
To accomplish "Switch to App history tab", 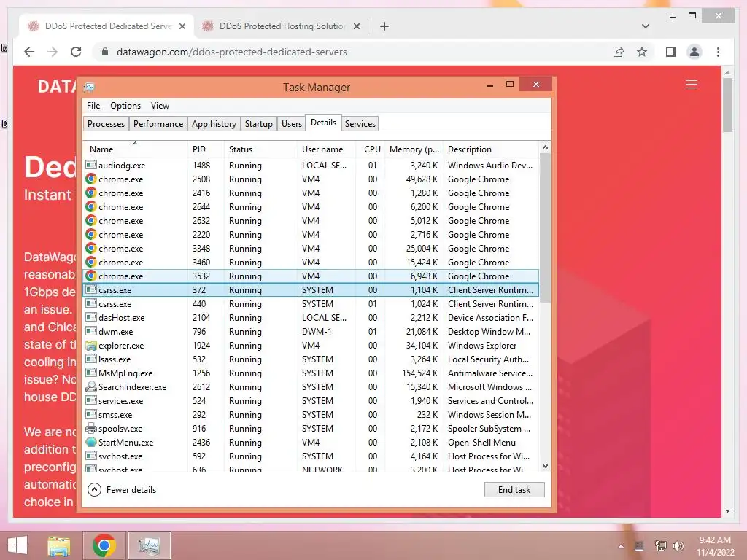I will 214,124.
